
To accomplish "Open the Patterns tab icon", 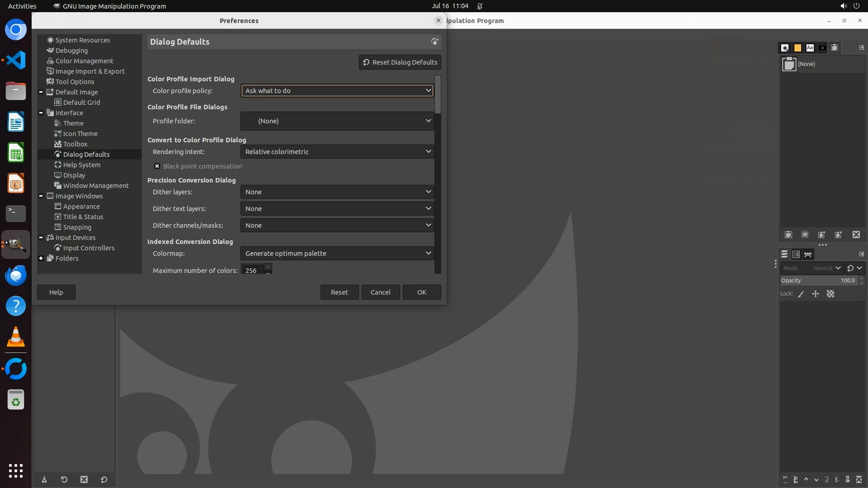I will pyautogui.click(x=797, y=47).
